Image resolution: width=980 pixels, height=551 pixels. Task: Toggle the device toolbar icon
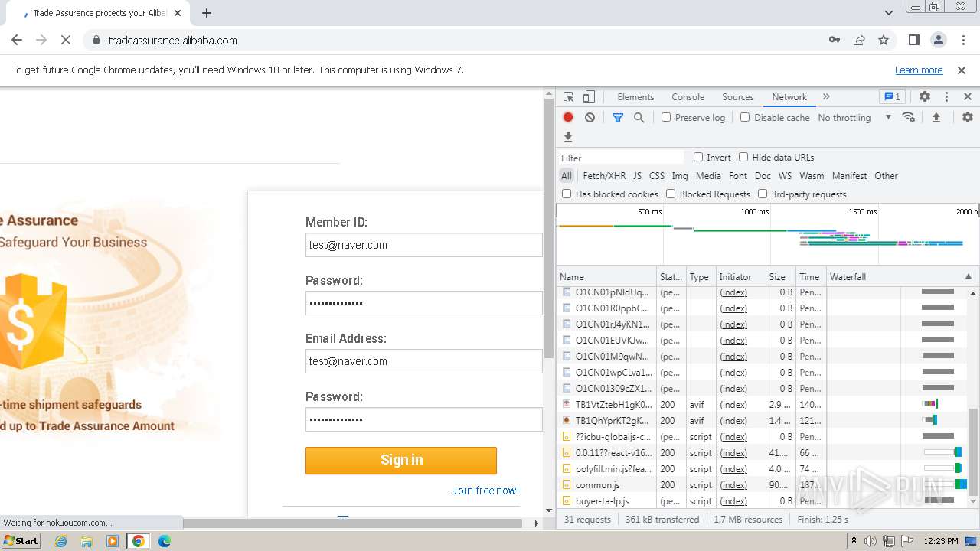589,97
